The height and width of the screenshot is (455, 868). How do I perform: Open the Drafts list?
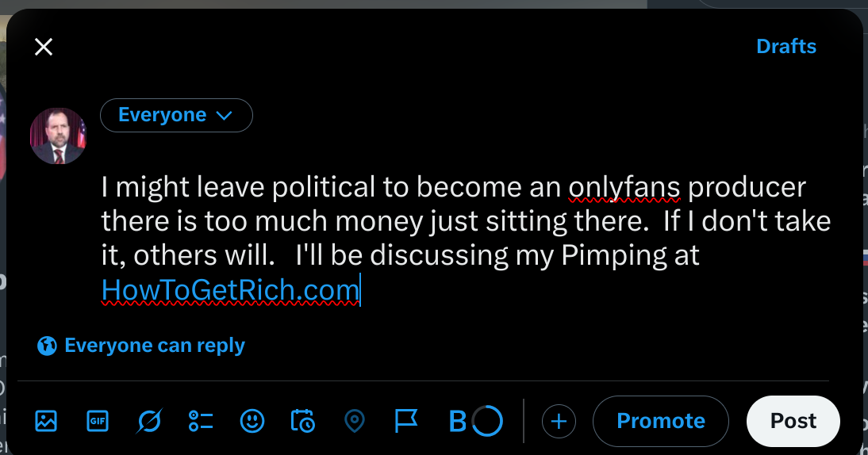coord(785,47)
